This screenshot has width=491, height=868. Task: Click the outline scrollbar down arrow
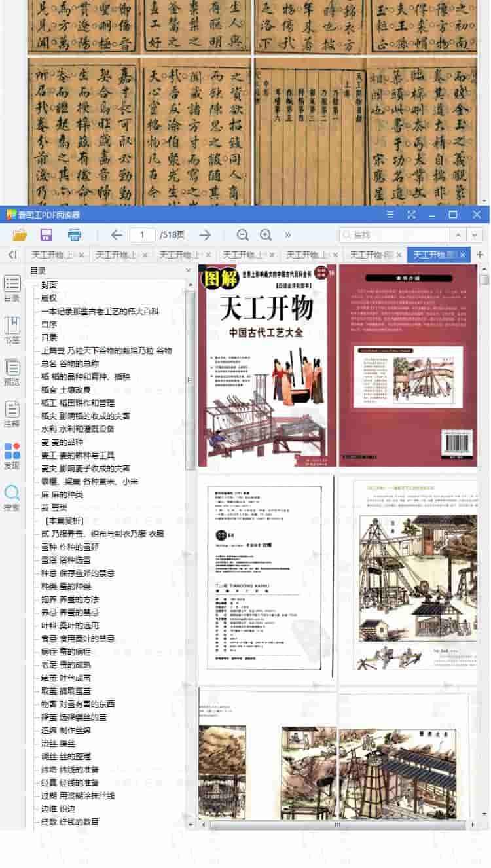[190, 825]
